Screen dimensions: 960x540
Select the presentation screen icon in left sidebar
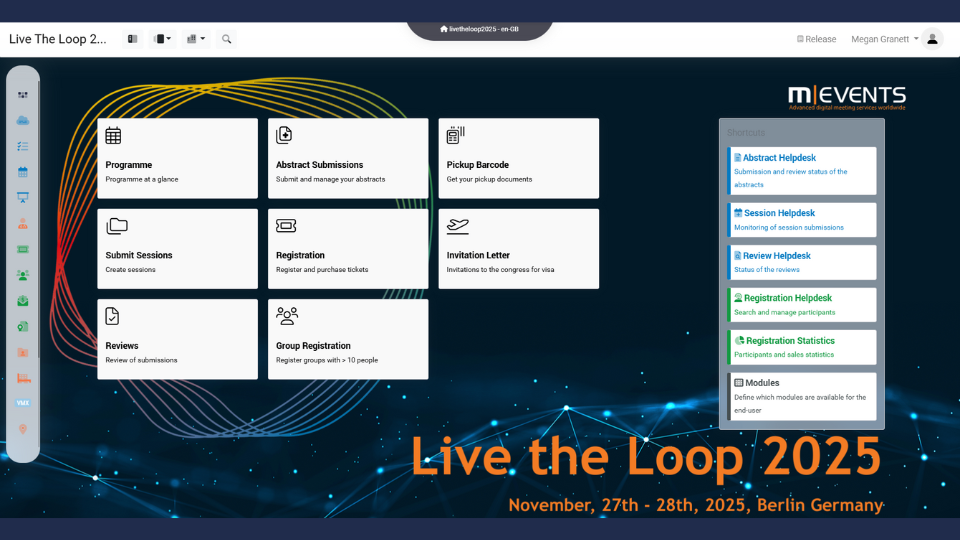(23, 198)
